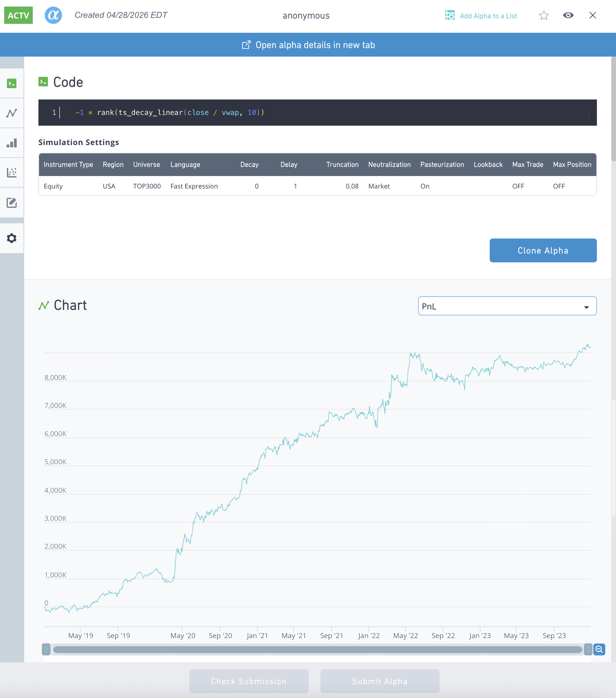
Task: Open the PnL chart metric dropdown
Action: pyautogui.click(x=507, y=306)
